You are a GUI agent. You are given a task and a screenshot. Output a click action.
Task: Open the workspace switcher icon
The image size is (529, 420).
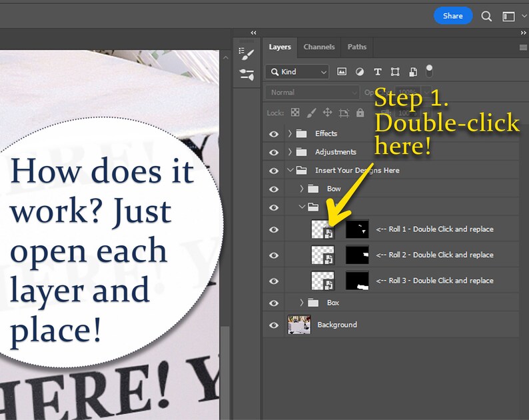point(508,16)
